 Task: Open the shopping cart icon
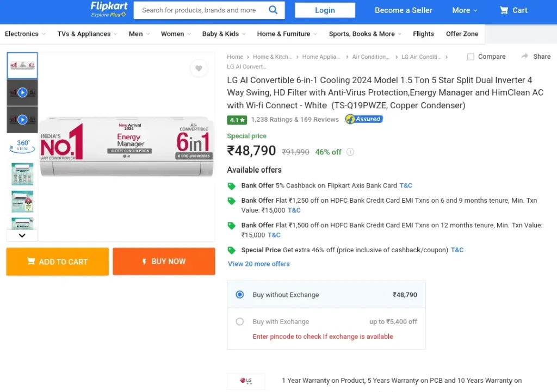(x=504, y=10)
